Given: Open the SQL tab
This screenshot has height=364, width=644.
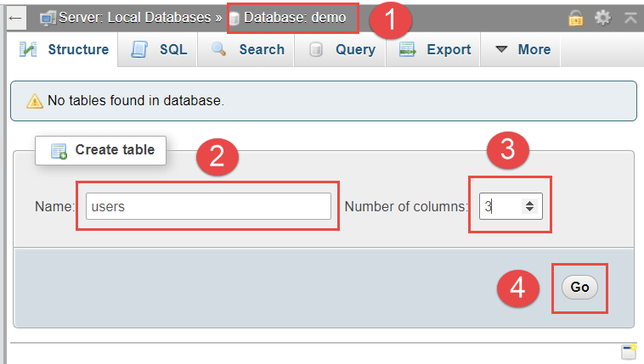Looking at the screenshot, I should pyautogui.click(x=159, y=49).
